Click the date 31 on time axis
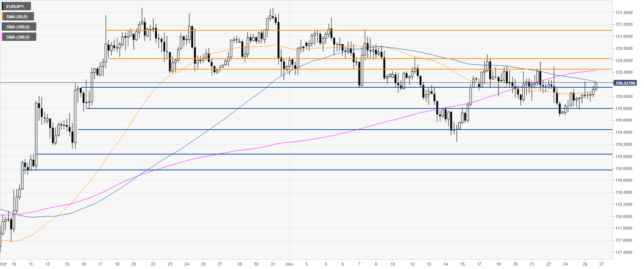Viewport: 644px width, 269px height. pyautogui.click(x=273, y=265)
